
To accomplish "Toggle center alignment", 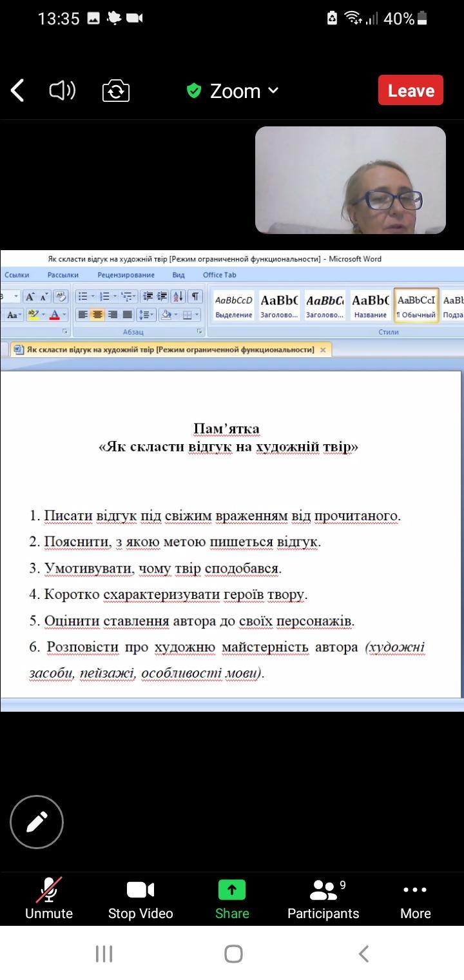I will tap(97, 315).
